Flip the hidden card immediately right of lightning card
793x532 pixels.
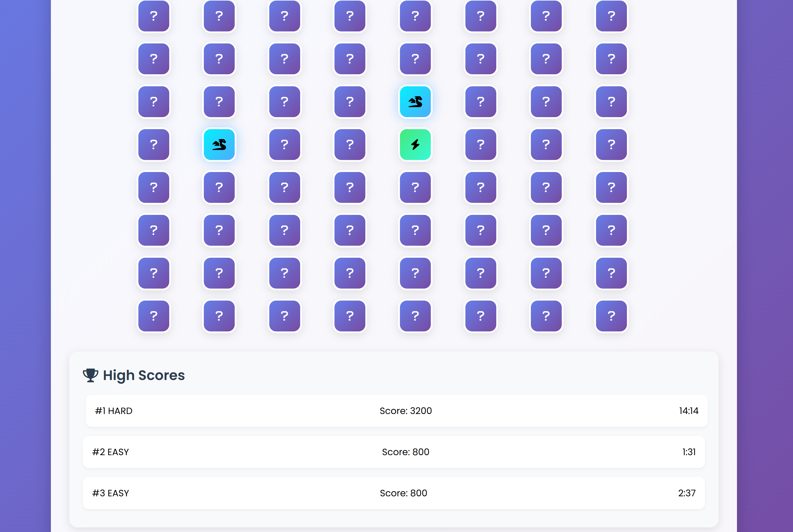pos(480,145)
